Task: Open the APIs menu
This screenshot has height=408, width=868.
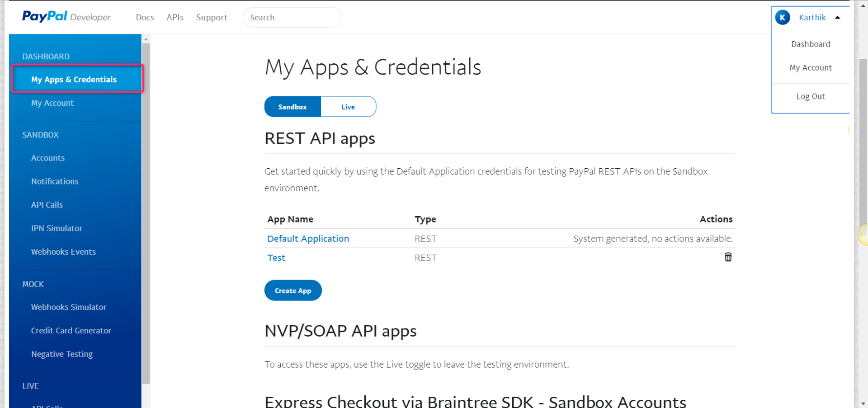Action: point(175,17)
